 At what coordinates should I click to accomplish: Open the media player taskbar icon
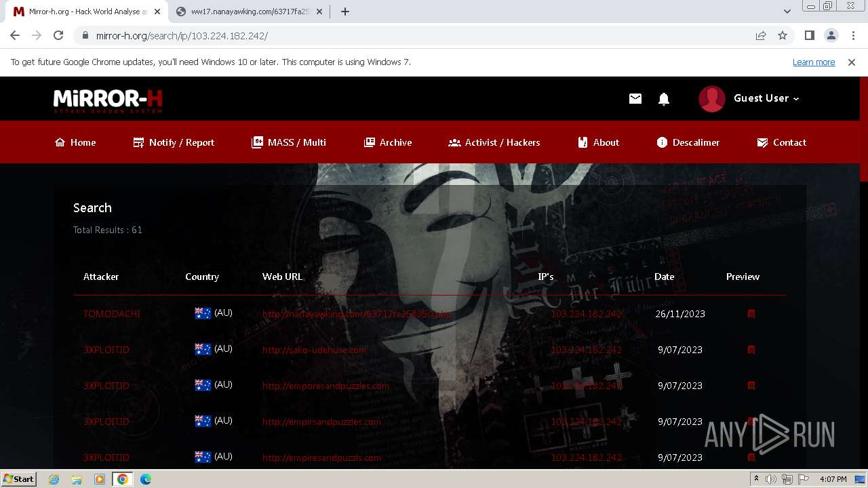[100, 479]
